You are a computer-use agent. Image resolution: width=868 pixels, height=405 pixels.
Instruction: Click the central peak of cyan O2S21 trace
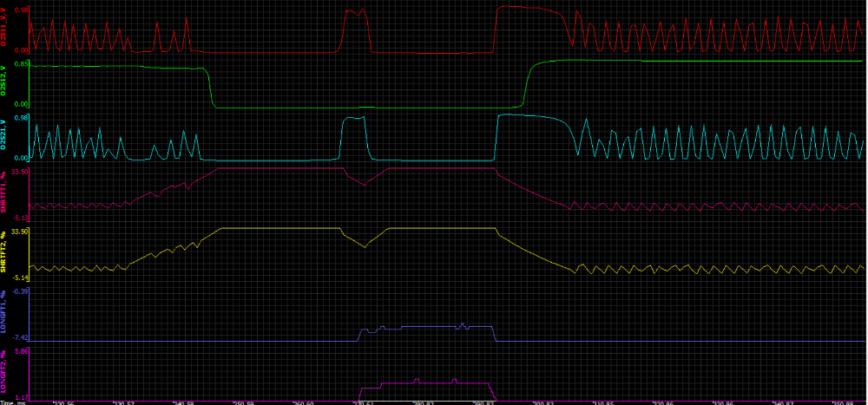(x=353, y=120)
